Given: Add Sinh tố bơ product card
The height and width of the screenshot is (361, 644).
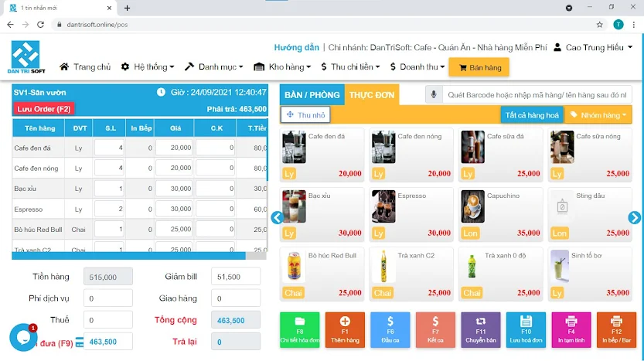Looking at the screenshot, I should (590, 274).
